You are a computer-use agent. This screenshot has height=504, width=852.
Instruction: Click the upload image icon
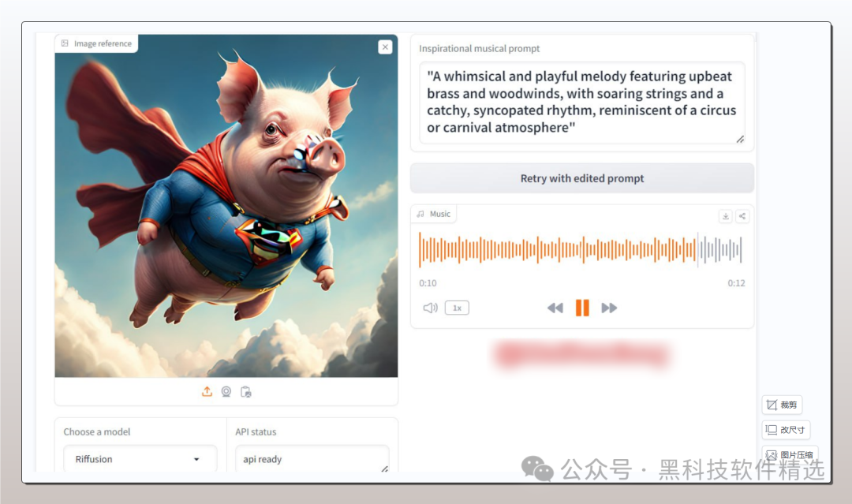click(x=207, y=391)
